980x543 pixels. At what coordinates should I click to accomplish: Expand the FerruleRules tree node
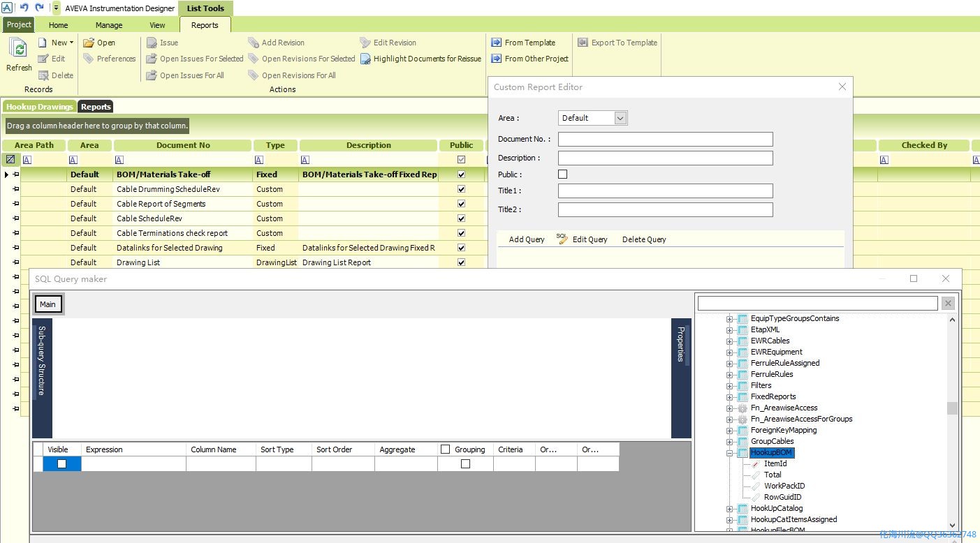[729, 374]
